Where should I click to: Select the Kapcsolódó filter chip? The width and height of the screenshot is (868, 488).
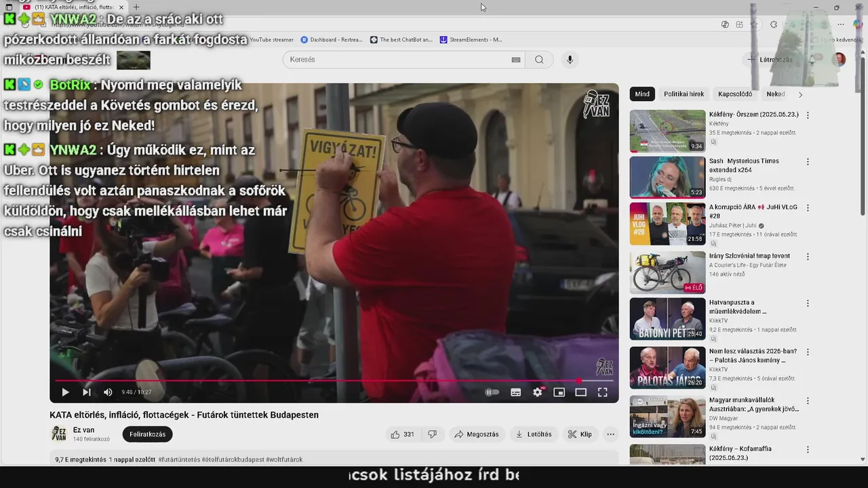[735, 94]
